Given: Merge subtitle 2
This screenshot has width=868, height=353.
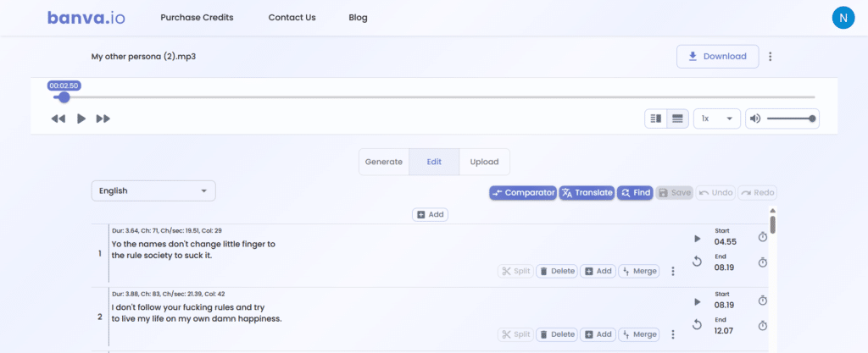Looking at the screenshot, I should click(639, 334).
